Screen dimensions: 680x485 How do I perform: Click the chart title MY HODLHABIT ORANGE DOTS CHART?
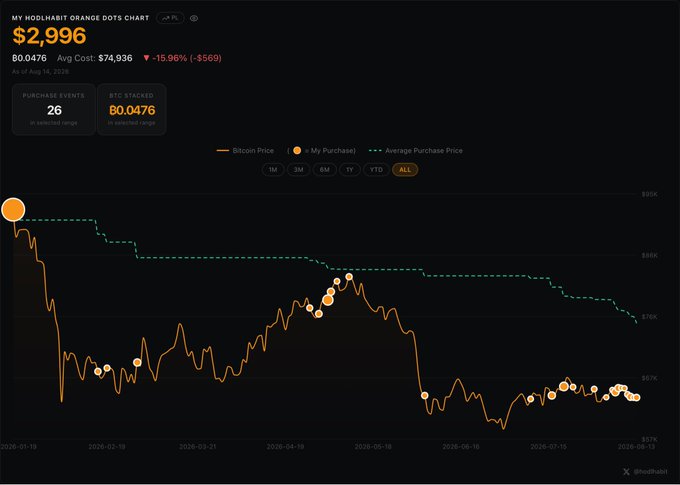(x=81, y=18)
